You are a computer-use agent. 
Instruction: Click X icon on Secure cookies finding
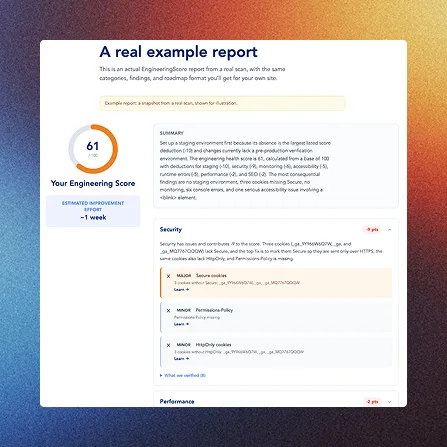click(168, 276)
